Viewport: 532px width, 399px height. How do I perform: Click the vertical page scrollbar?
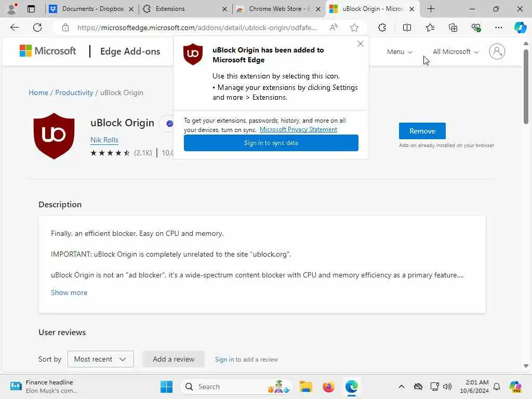tap(526, 87)
